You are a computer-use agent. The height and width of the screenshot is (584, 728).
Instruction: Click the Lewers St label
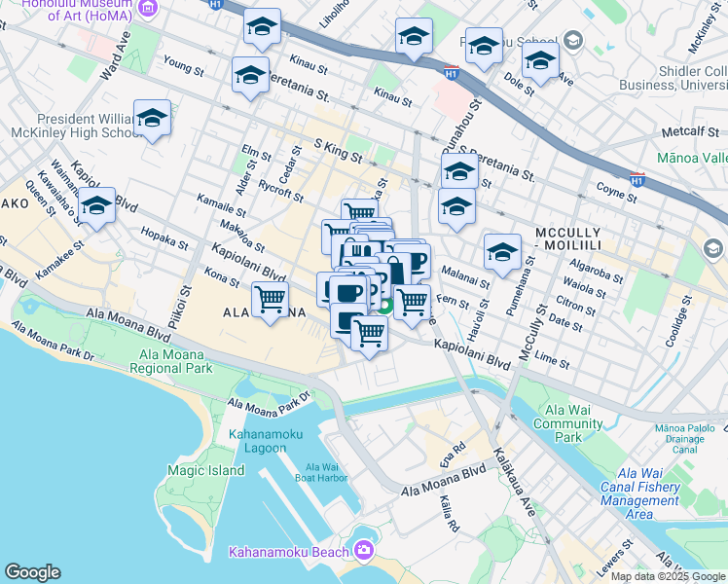(614, 558)
